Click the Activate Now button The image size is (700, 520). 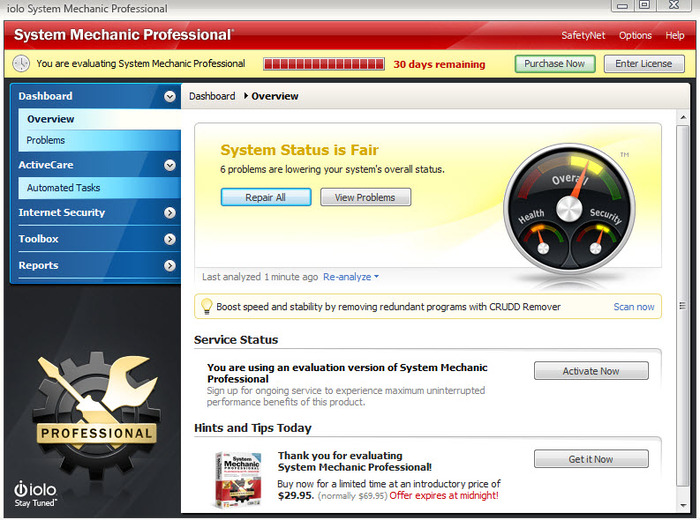click(591, 371)
